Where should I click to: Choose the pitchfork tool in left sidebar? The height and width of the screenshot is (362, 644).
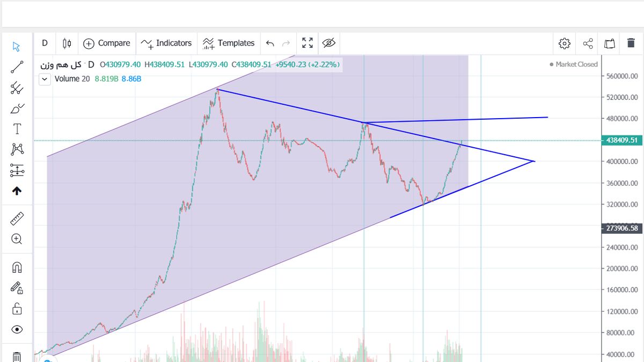coord(17,88)
